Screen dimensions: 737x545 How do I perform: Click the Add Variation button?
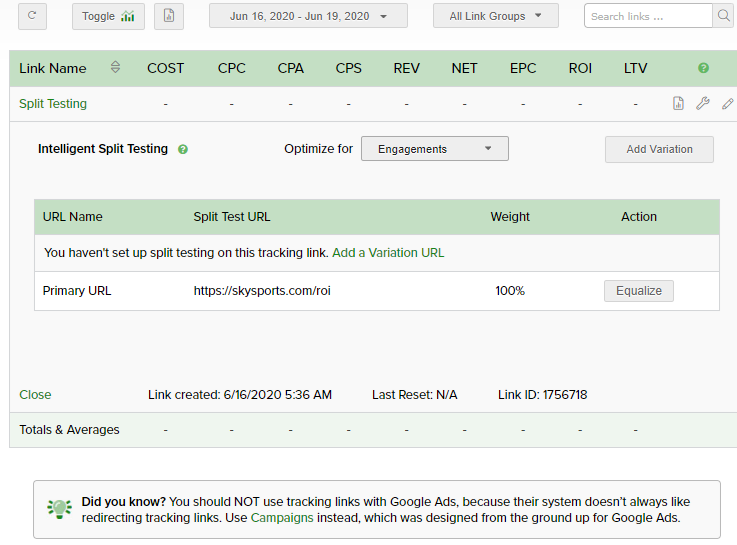click(659, 149)
